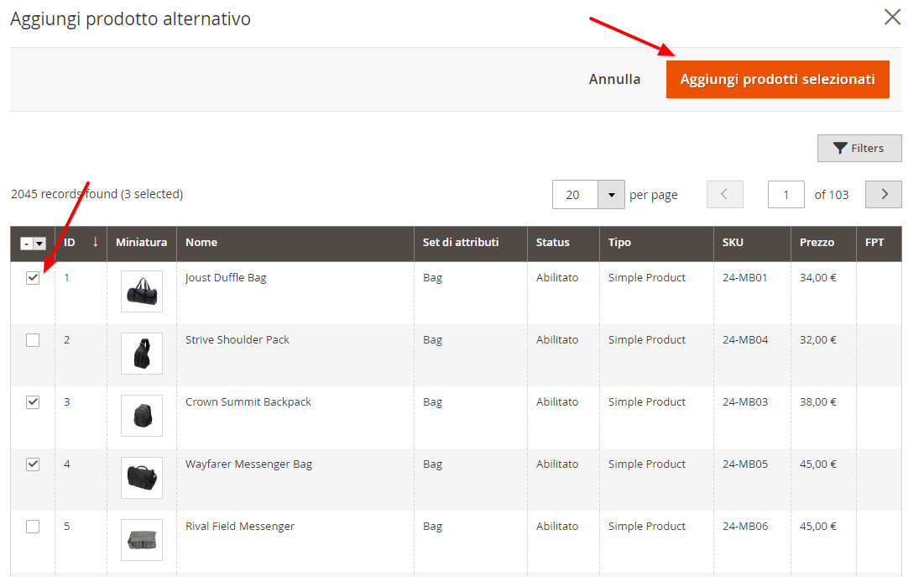Sort by ID column header
Image resolution: width=924 pixels, height=577 pixels.
[81, 243]
